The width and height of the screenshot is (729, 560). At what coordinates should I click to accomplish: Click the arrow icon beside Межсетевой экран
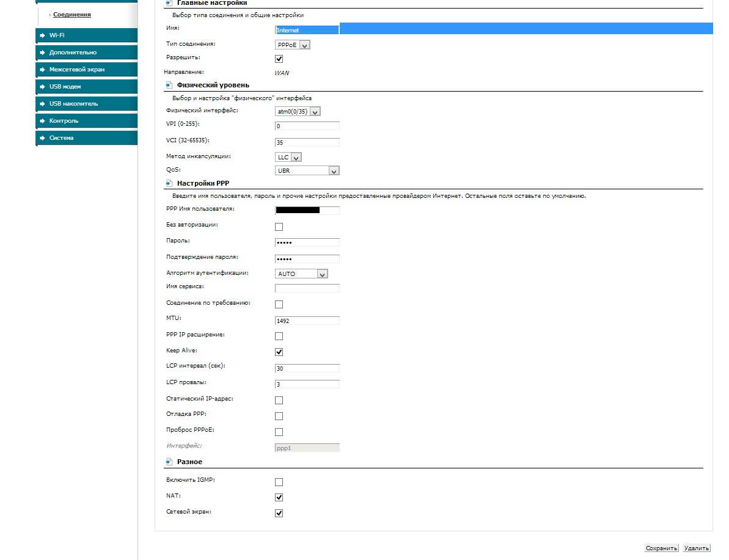pos(42,70)
